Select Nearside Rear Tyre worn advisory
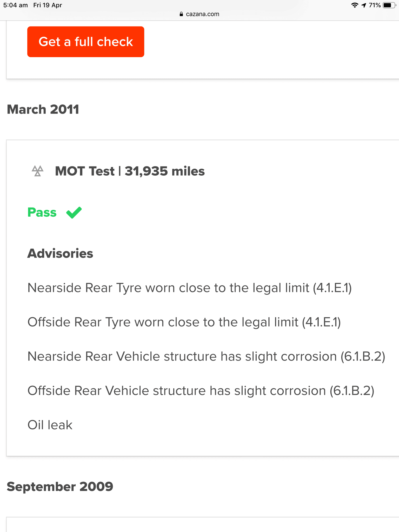The image size is (399, 532). (x=190, y=288)
